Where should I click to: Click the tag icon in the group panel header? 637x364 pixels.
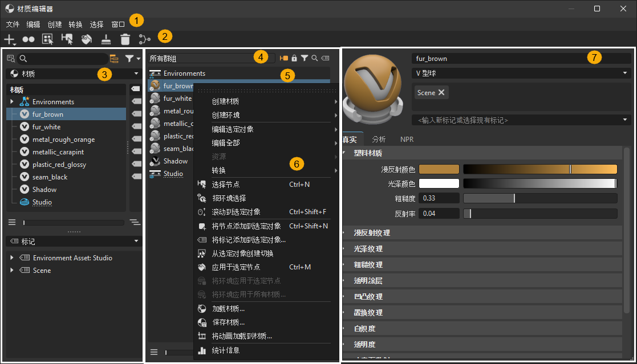[x=326, y=59]
